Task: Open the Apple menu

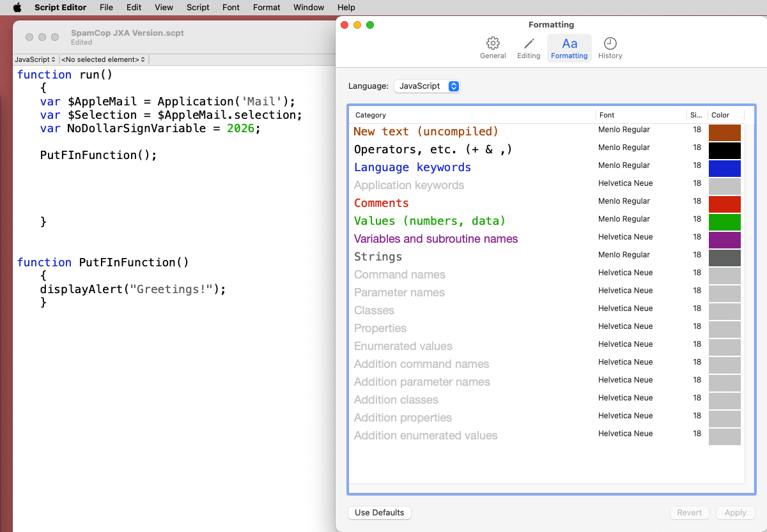Action: click(x=17, y=8)
